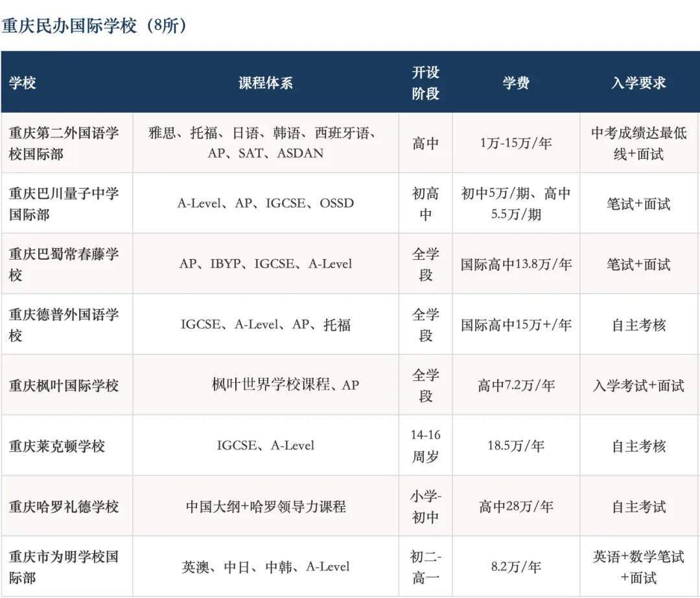Click stage cell 高中 in first row
Image resolution: width=700 pixels, height=598 pixels.
[x=425, y=143]
